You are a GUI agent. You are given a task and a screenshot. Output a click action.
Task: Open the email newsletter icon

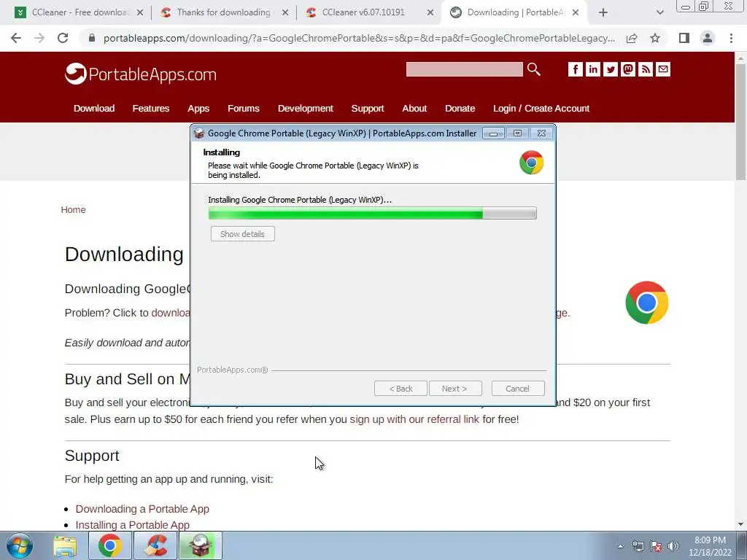pos(663,69)
